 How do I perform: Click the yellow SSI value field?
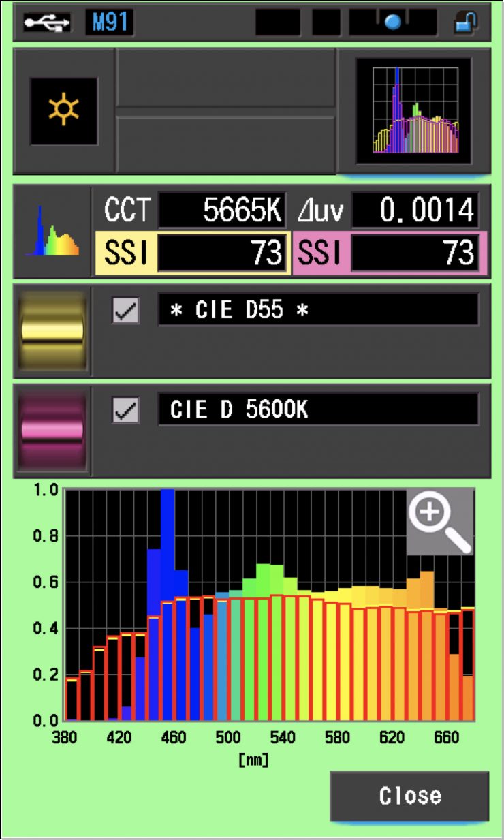[x=222, y=253]
